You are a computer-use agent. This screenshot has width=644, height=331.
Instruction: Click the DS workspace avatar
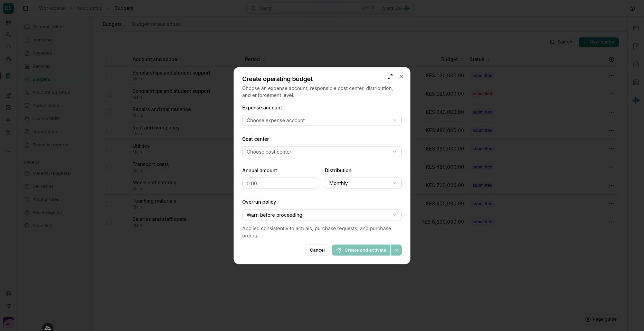pyautogui.click(x=8, y=8)
